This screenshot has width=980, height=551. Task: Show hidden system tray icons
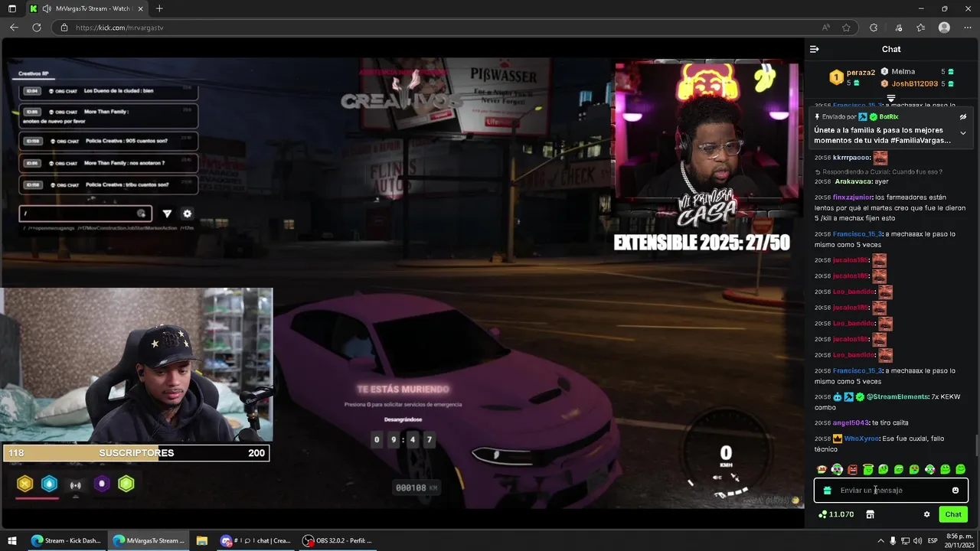click(880, 540)
